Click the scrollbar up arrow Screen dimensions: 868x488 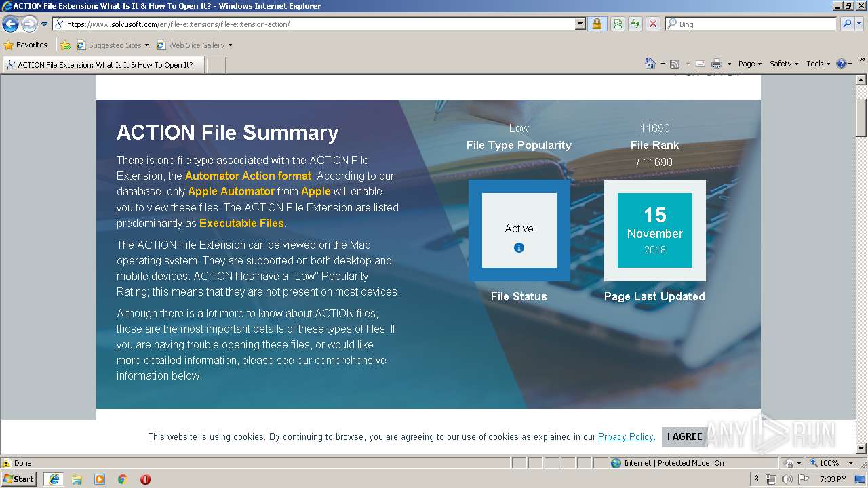click(861, 80)
